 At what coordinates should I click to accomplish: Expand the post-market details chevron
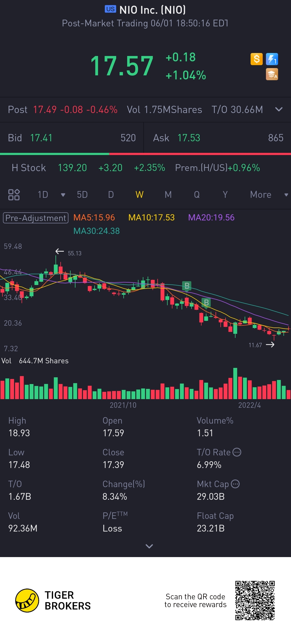pyautogui.click(x=279, y=109)
